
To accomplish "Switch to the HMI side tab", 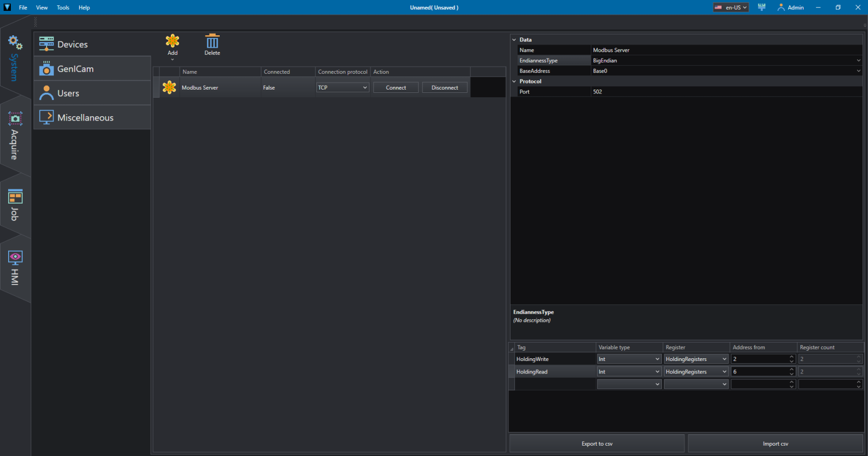I will pyautogui.click(x=15, y=268).
